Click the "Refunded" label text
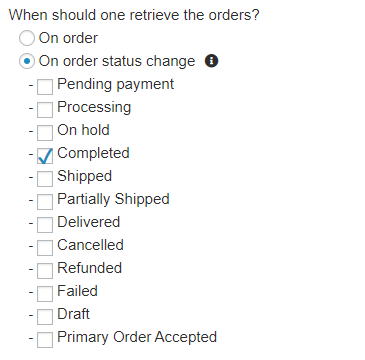This screenshot has height=360, width=365. (90, 268)
